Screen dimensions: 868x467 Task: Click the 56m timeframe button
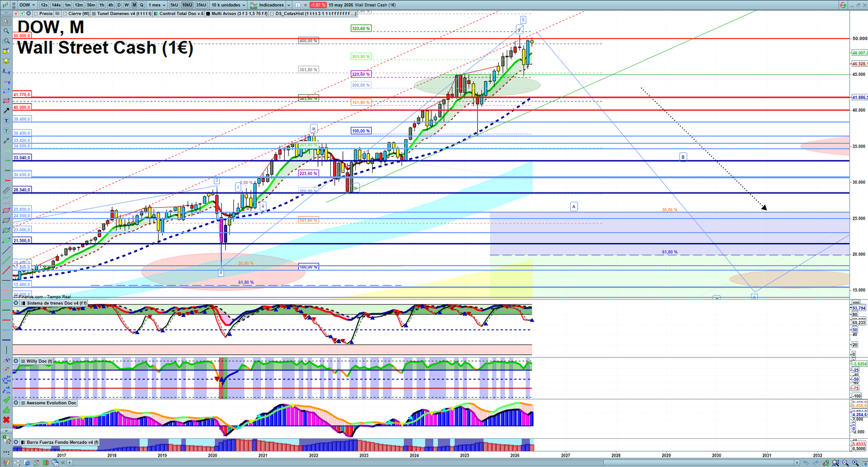click(91, 5)
